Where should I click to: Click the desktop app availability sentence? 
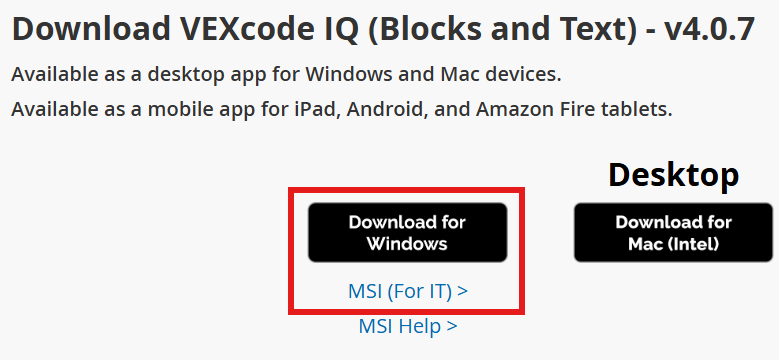click(286, 75)
